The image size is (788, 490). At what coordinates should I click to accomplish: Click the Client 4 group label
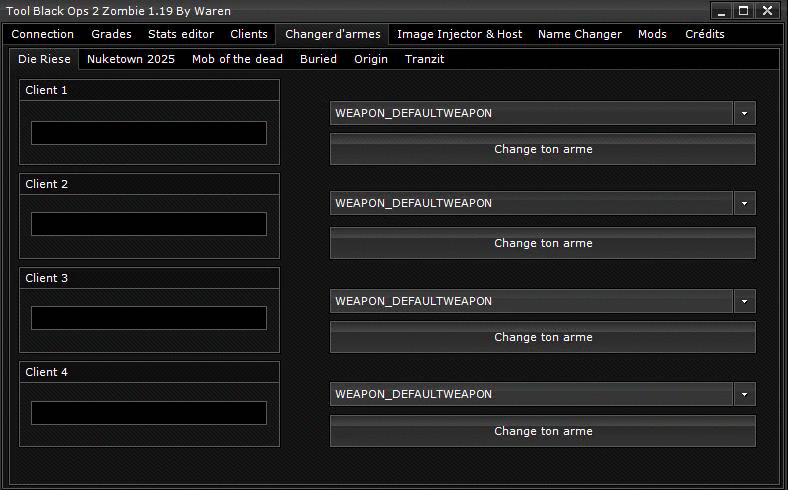click(x=46, y=372)
